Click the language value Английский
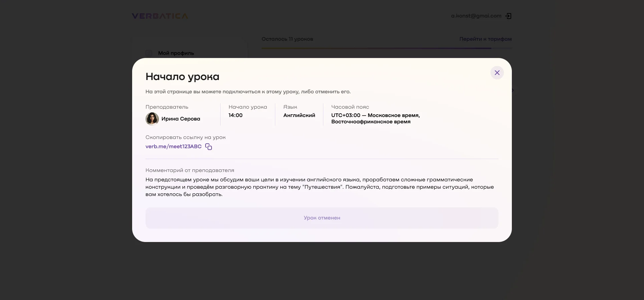This screenshot has height=300, width=644. [299, 115]
